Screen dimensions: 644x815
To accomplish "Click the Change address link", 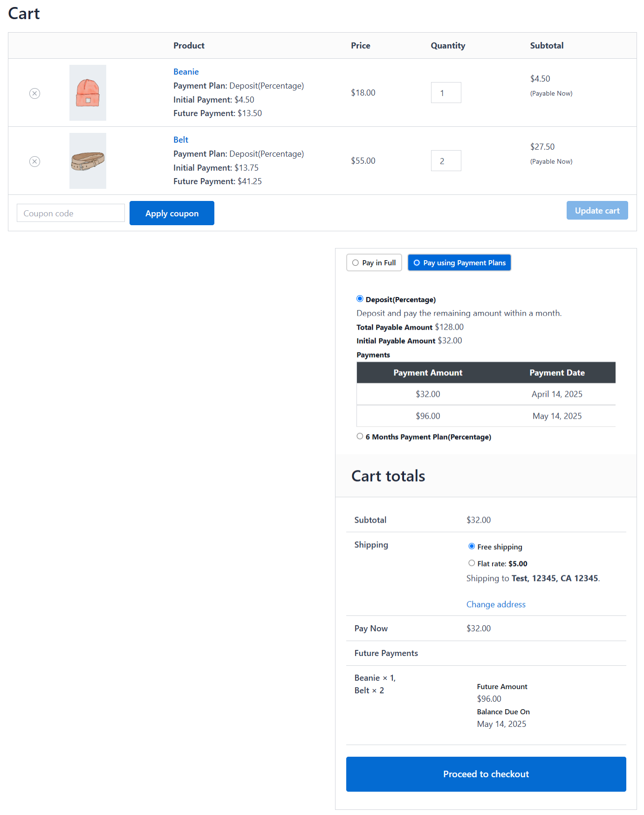I will (495, 604).
